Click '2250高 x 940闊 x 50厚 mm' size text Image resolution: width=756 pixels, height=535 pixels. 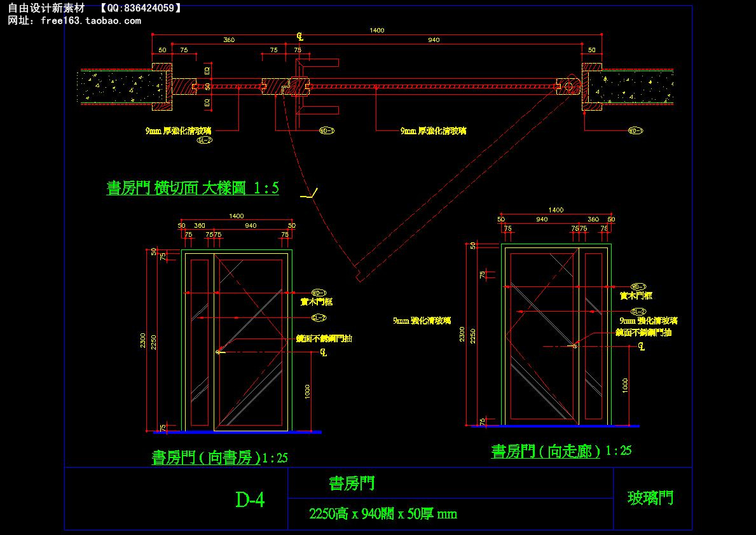383,514
